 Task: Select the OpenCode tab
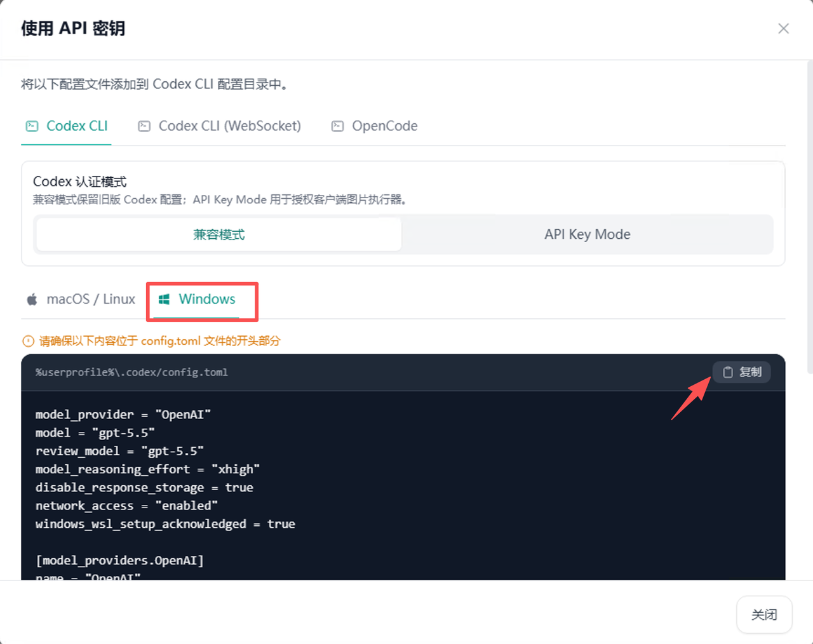click(x=374, y=126)
